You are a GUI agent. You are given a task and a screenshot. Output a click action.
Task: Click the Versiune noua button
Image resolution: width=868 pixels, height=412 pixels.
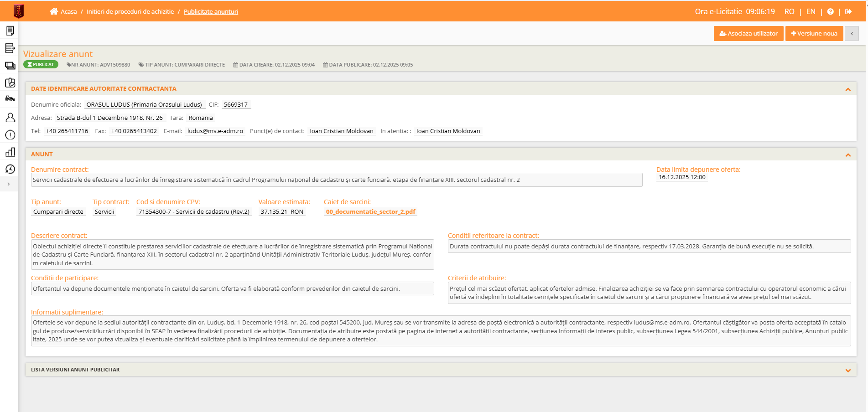(814, 33)
